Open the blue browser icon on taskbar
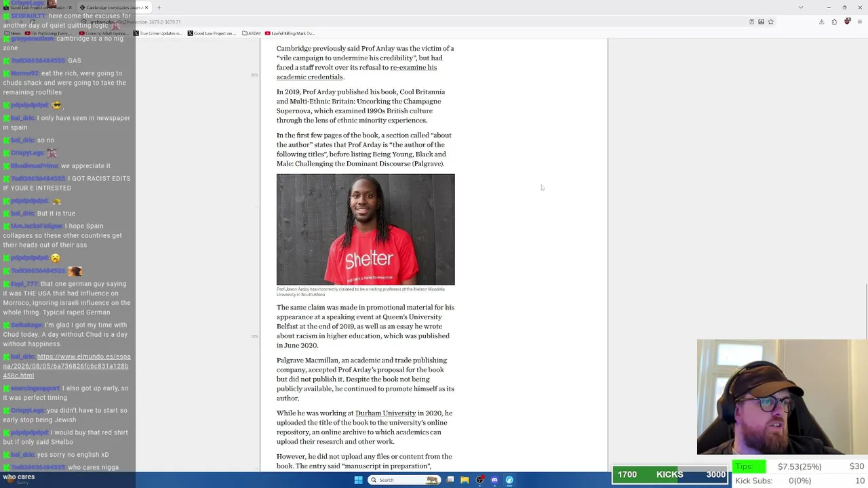The width and height of the screenshot is (868, 488). pos(509,480)
